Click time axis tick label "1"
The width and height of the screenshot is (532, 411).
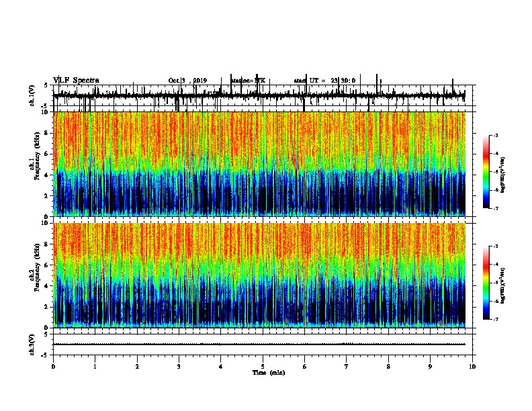pyautogui.click(x=95, y=367)
